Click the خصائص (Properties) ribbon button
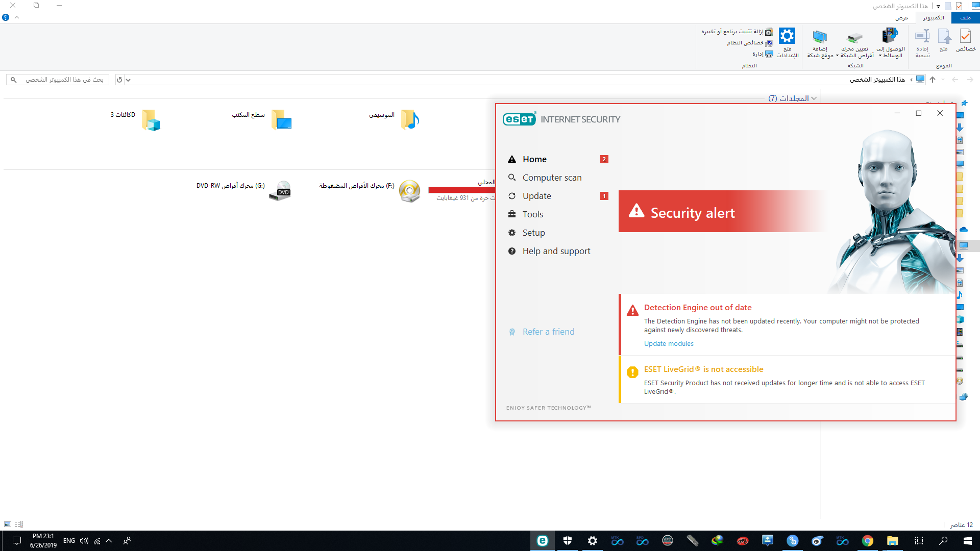This screenshot has width=980, height=551. coord(966,41)
